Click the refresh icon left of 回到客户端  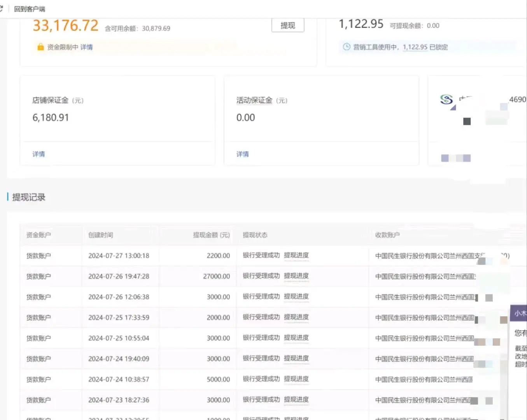2,9
